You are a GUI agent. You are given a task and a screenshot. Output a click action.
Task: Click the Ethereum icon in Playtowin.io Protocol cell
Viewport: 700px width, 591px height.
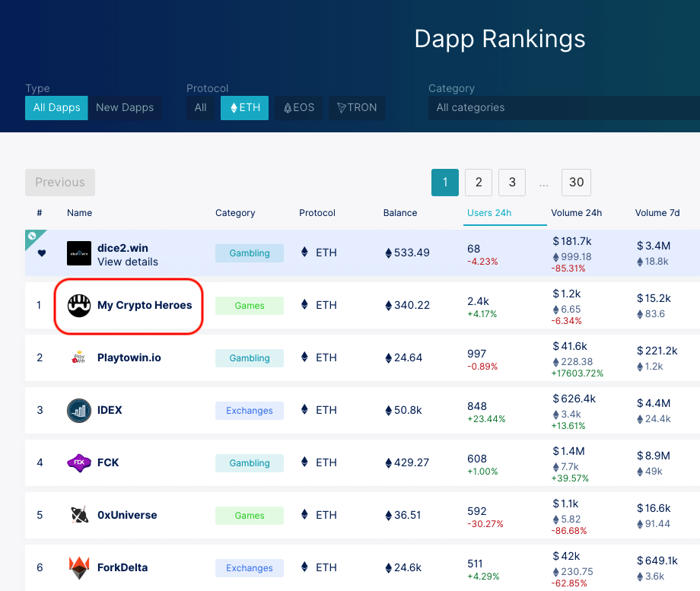(304, 357)
